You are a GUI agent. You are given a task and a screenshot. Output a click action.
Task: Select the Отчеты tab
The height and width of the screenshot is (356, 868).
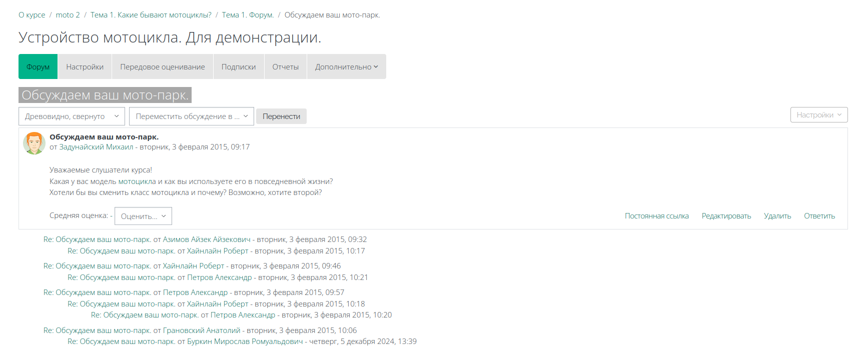[285, 67]
